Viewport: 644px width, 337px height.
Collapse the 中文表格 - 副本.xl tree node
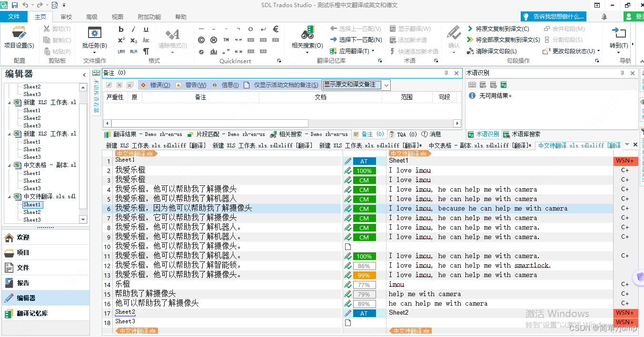10,165
